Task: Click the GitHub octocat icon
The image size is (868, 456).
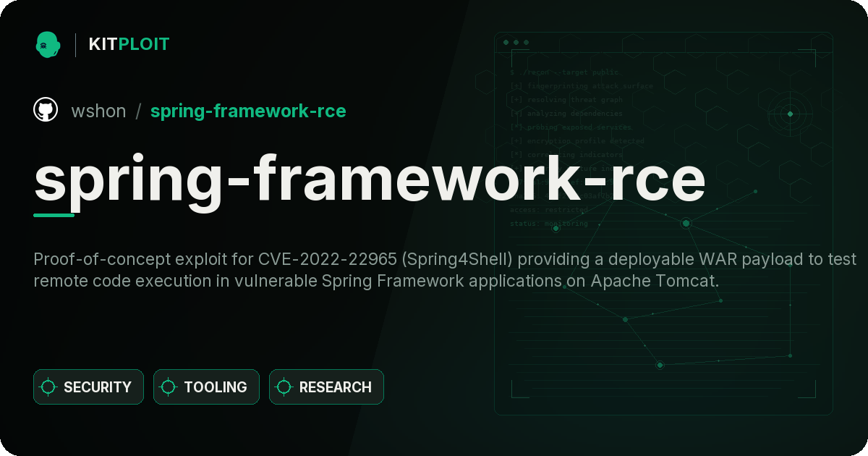Action: (x=46, y=110)
